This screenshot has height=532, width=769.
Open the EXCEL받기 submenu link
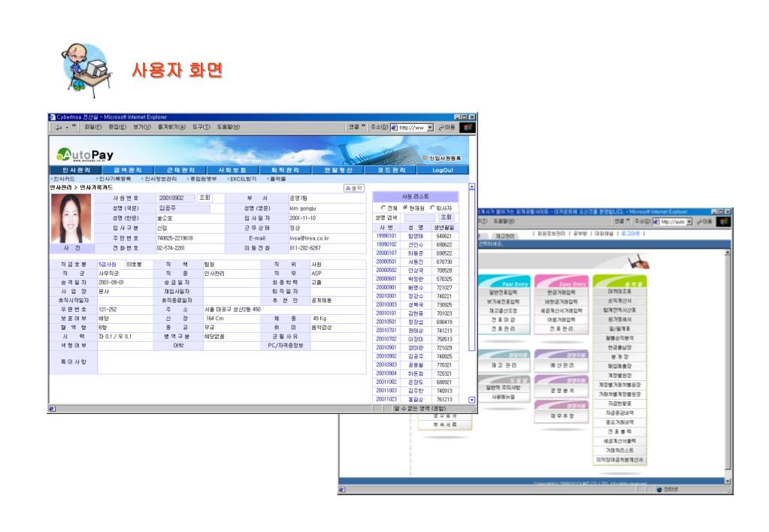click(244, 179)
